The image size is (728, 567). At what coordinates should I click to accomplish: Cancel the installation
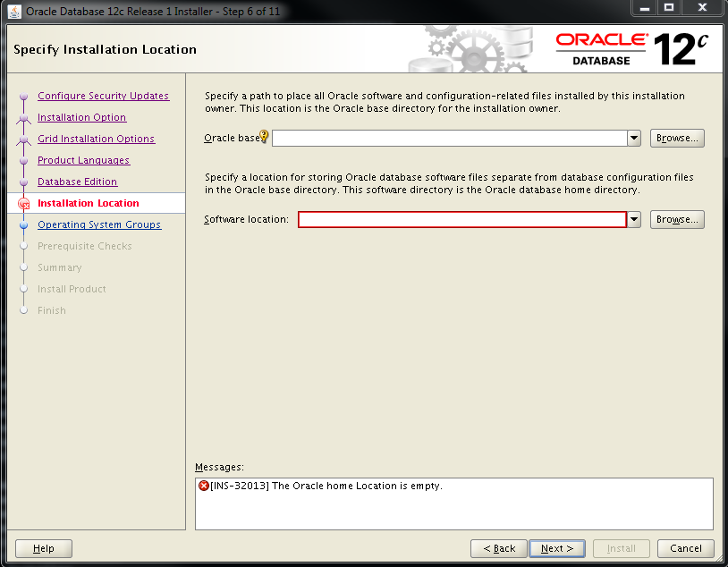pos(686,548)
